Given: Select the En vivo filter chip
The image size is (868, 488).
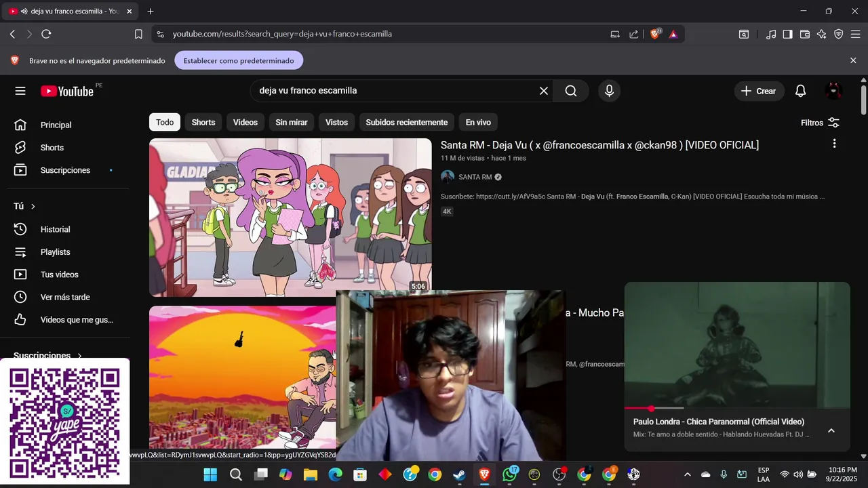Looking at the screenshot, I should (x=478, y=123).
